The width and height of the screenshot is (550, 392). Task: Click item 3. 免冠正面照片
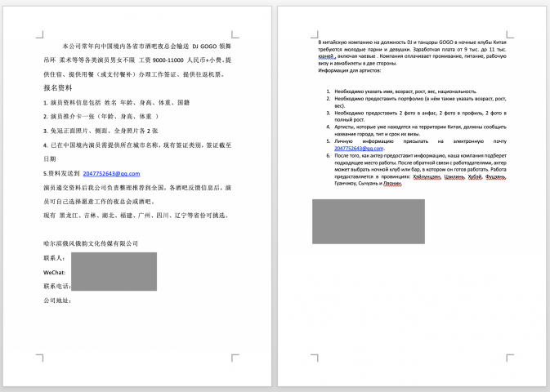click(101, 131)
